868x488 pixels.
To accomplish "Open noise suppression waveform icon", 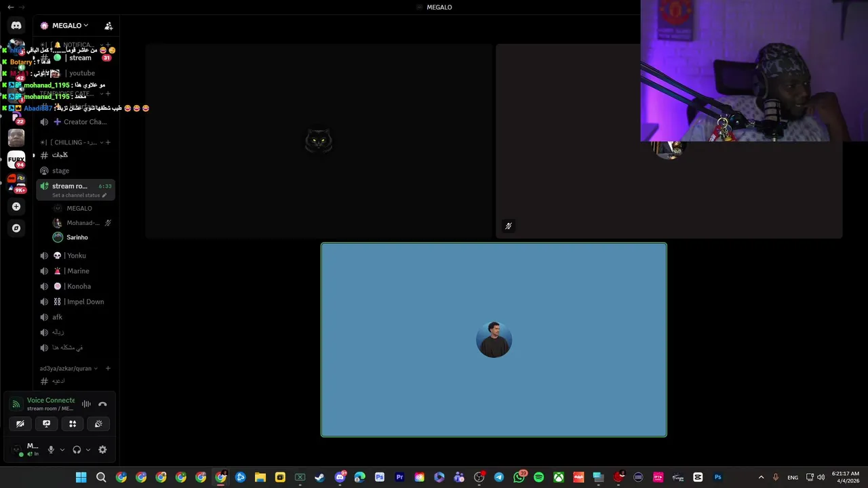I will (x=86, y=404).
